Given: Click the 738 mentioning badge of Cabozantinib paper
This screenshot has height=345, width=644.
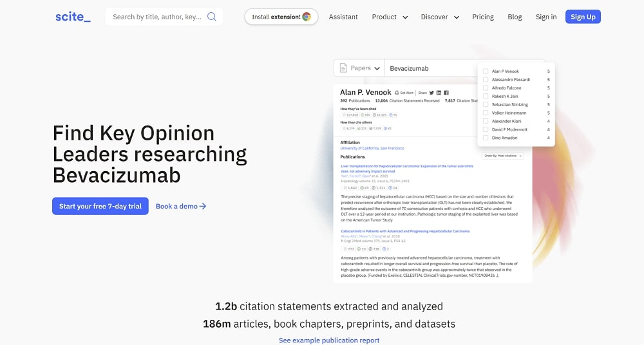Looking at the screenshot, I should point(374,249).
